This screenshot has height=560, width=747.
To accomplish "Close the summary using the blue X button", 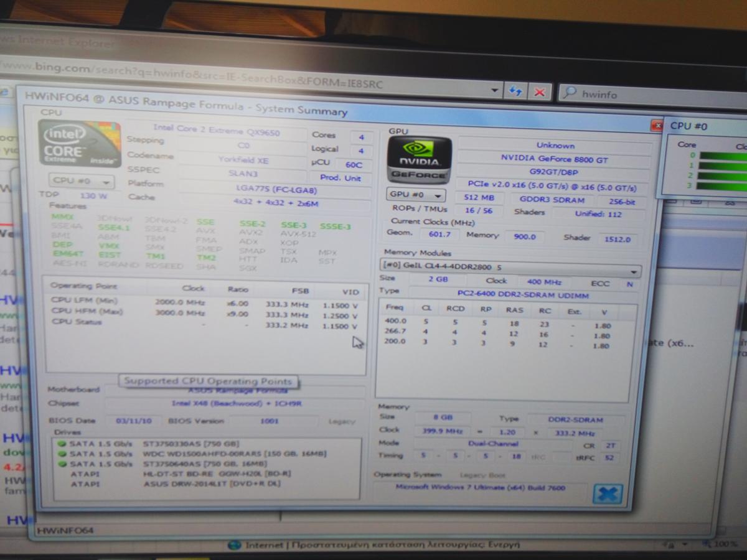I will 607,493.
